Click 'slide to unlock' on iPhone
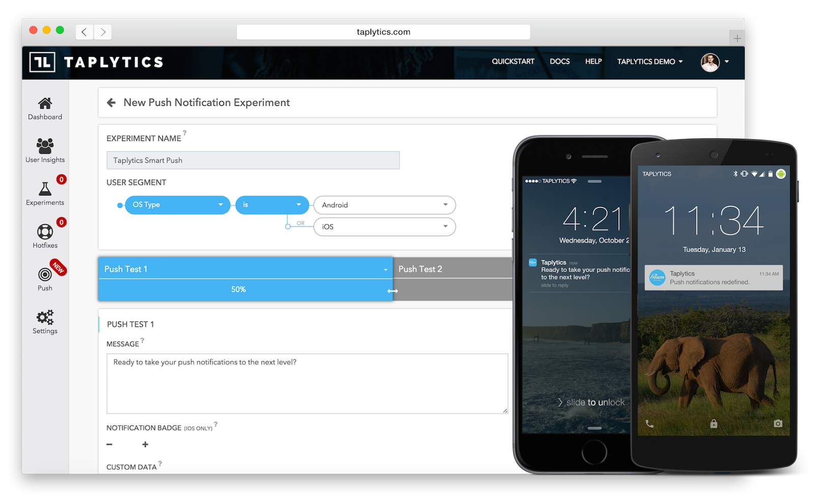 (591, 402)
